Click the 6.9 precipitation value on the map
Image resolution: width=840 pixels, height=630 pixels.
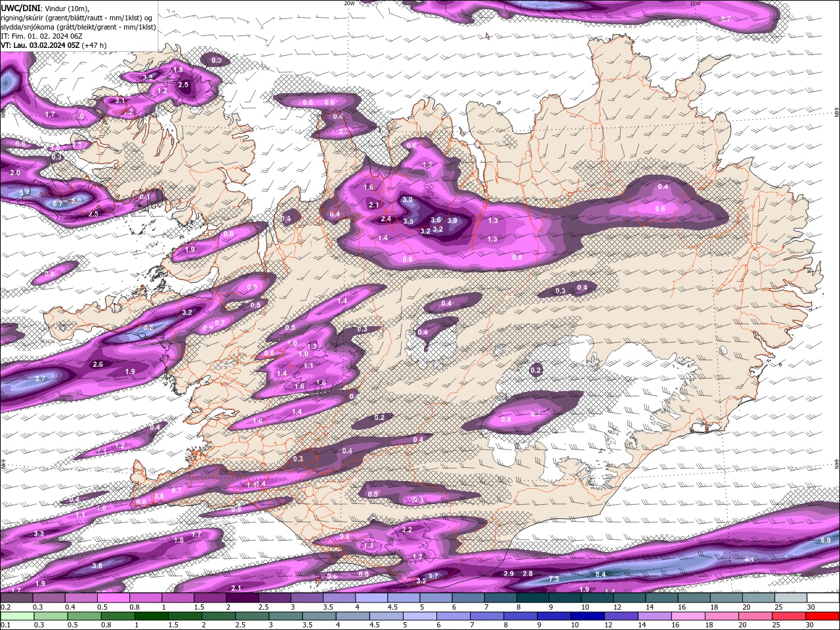tap(826, 540)
